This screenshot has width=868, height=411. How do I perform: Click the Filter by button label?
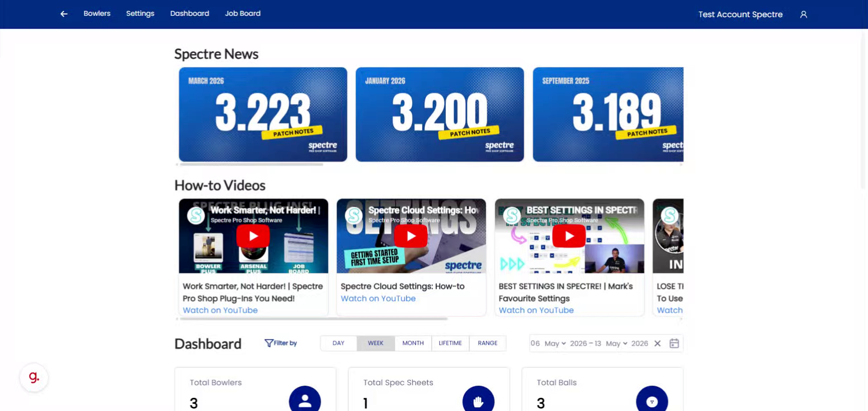[285, 343]
